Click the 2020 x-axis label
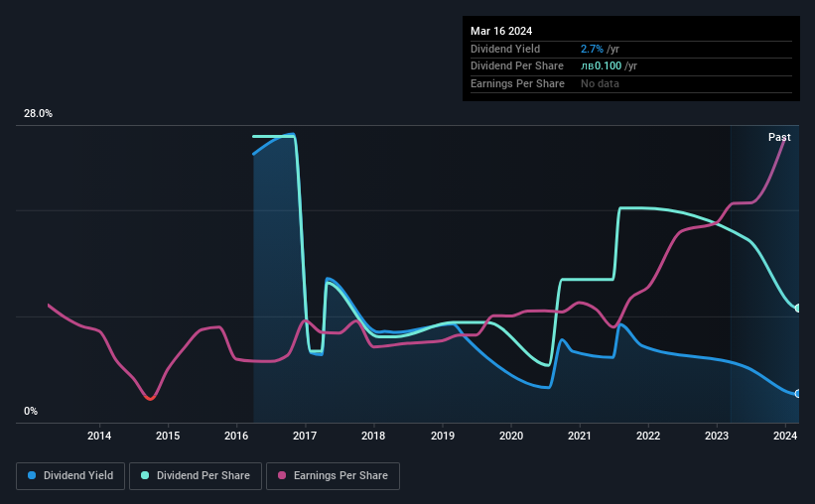 click(511, 436)
